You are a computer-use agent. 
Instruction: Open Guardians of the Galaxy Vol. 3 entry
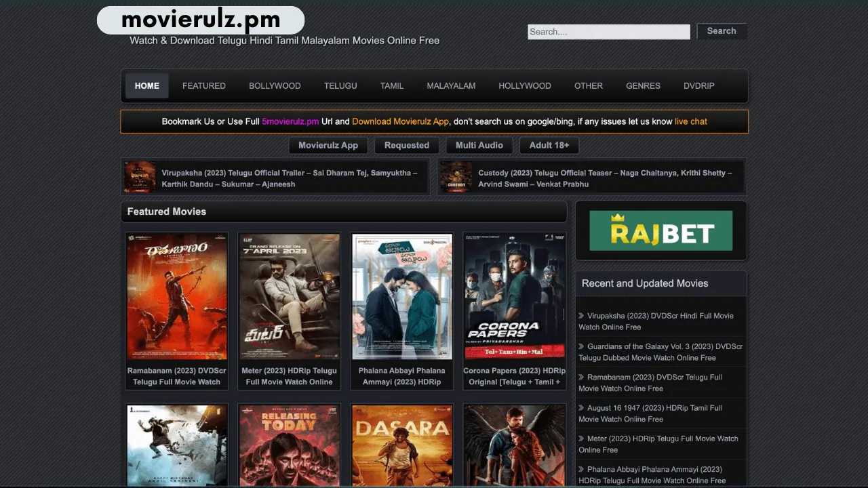[x=660, y=352]
